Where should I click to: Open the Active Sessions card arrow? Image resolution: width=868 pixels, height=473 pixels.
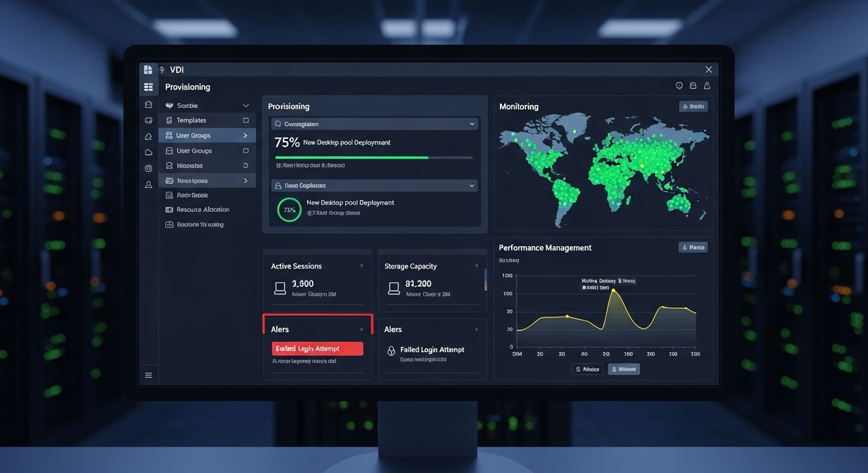361,266
